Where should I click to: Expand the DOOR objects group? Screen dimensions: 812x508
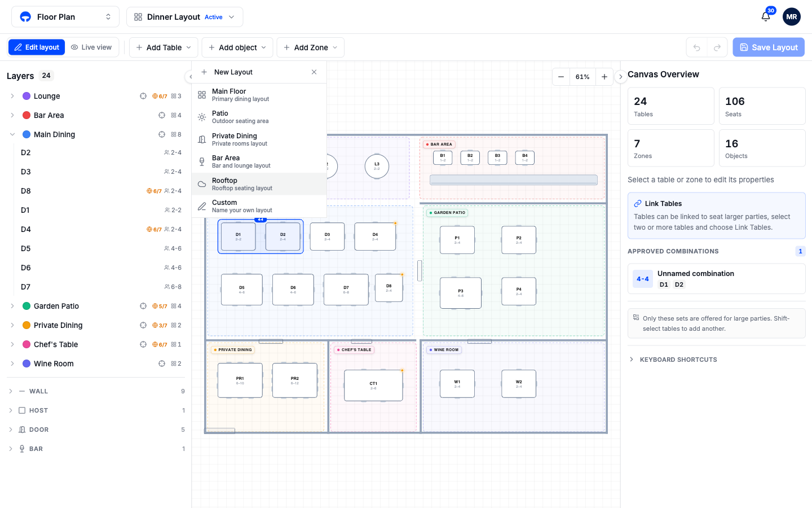pyautogui.click(x=11, y=430)
